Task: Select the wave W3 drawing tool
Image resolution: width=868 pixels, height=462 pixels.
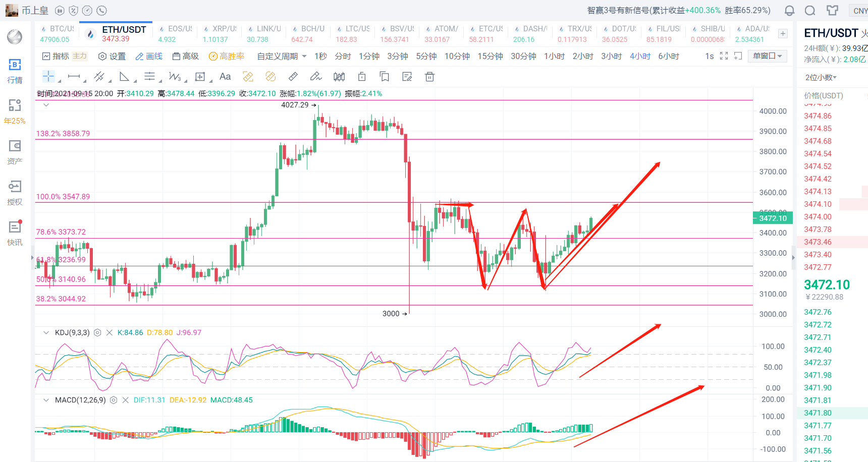Action: coord(175,77)
